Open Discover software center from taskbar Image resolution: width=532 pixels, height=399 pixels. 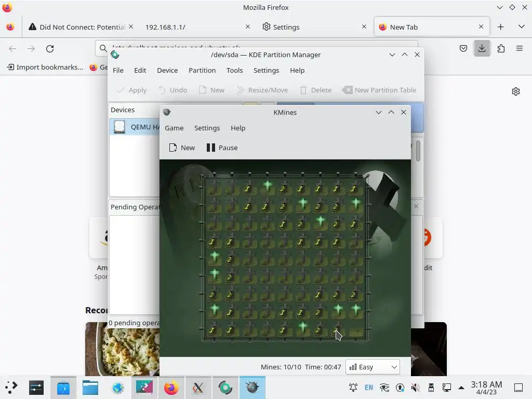pyautogui.click(x=63, y=388)
